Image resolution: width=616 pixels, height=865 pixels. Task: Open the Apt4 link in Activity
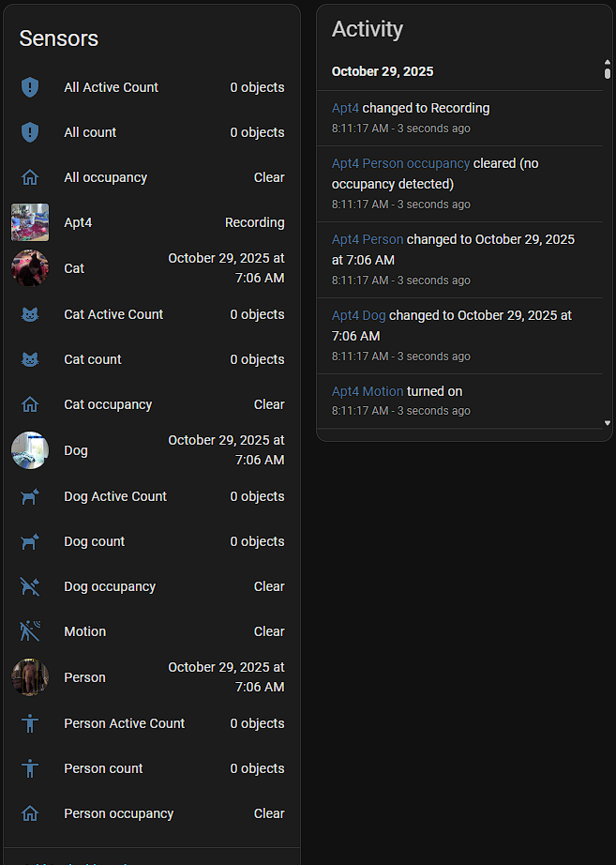[x=345, y=108]
